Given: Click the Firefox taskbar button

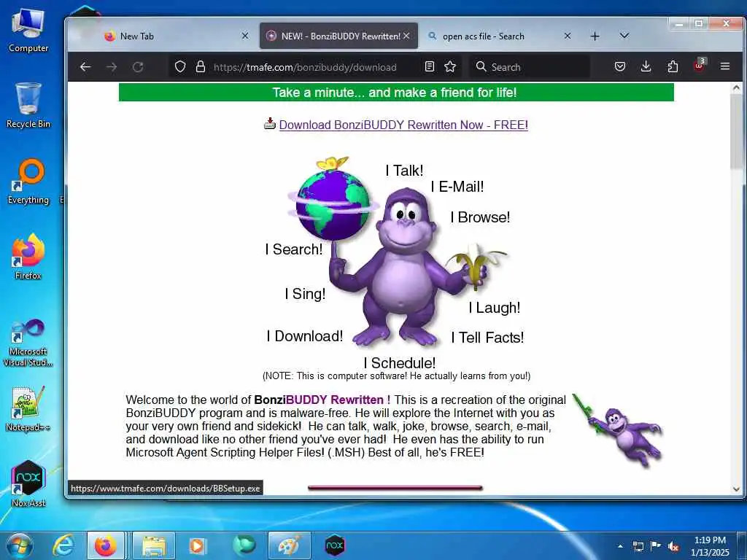Looking at the screenshot, I should click(106, 545).
